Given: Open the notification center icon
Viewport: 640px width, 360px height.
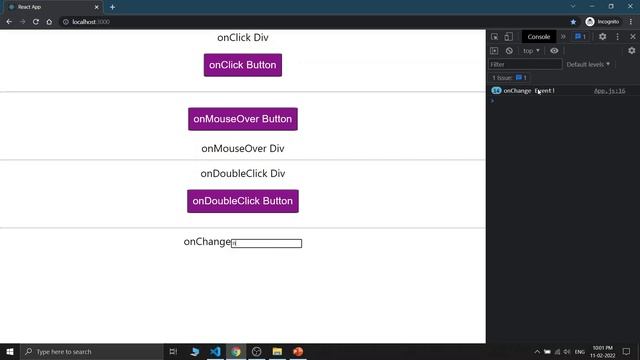Looking at the screenshot, I should tap(627, 351).
